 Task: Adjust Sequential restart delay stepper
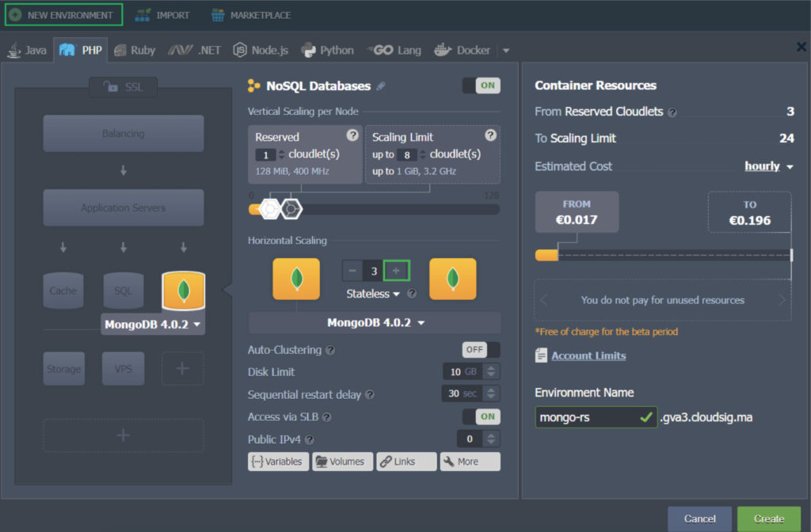(x=491, y=393)
